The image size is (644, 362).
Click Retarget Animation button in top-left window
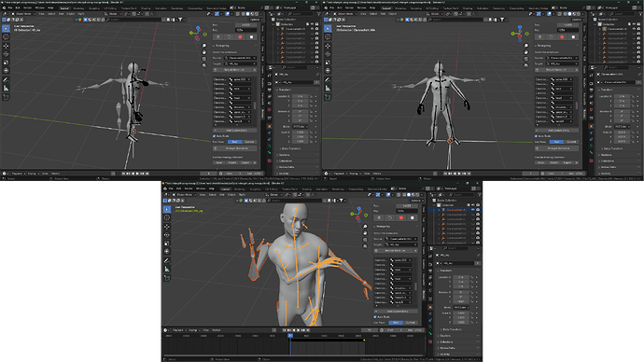coord(235,148)
